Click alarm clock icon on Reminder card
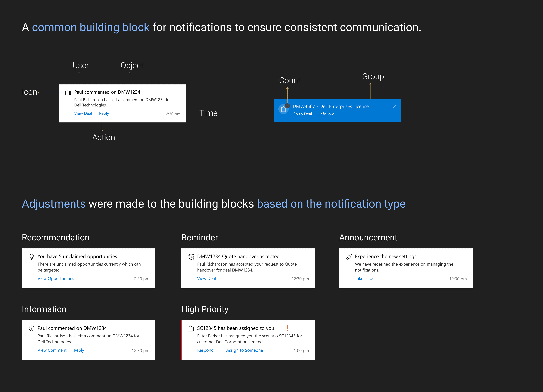Image resolution: width=543 pixels, height=392 pixels. (191, 257)
